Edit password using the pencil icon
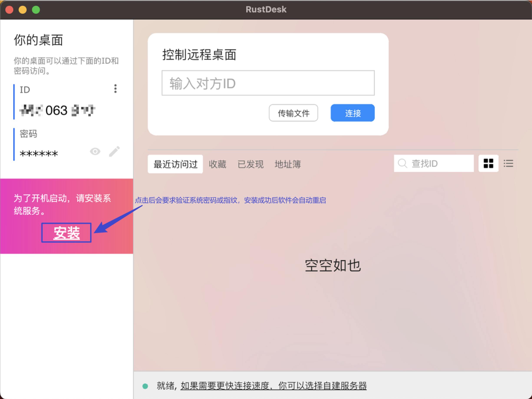Viewport: 532px width, 399px height. tap(114, 151)
